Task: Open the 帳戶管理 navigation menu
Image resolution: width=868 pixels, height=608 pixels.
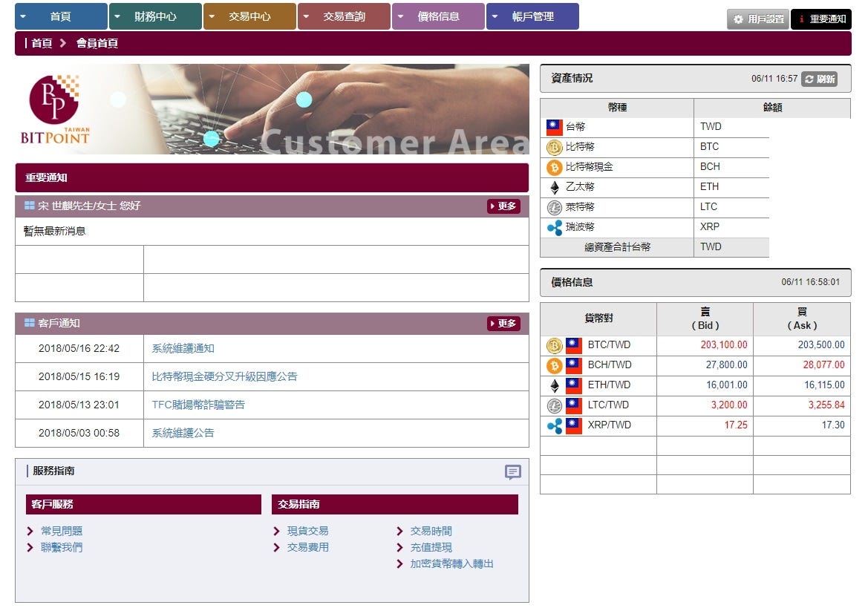Action: pyautogui.click(x=532, y=16)
